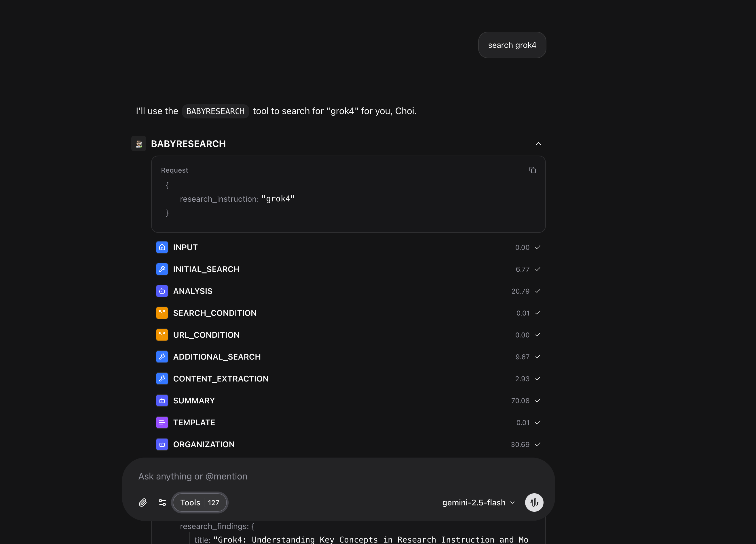Copy the Request JSON content
The image size is (756, 544).
[x=532, y=170]
